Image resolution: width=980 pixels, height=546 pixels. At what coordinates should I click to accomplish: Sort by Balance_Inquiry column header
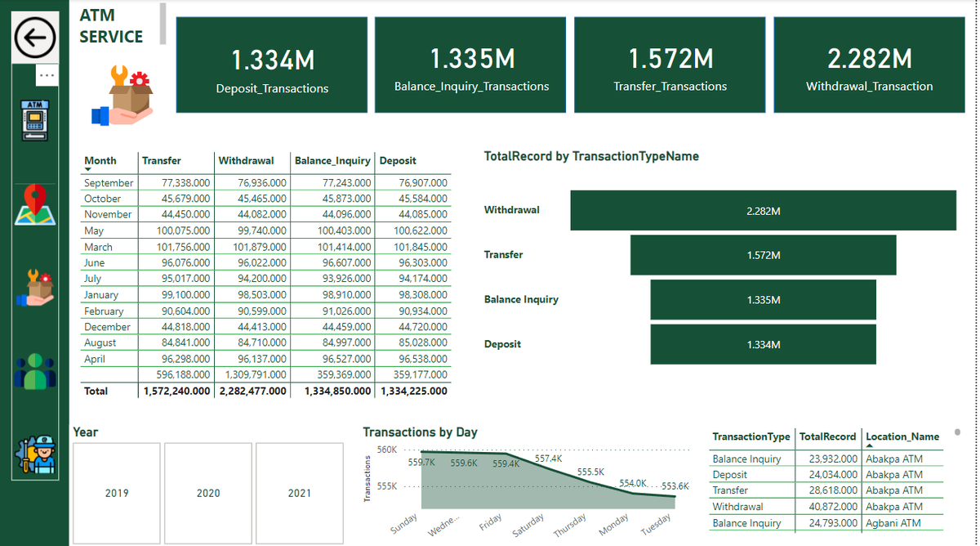(x=332, y=160)
